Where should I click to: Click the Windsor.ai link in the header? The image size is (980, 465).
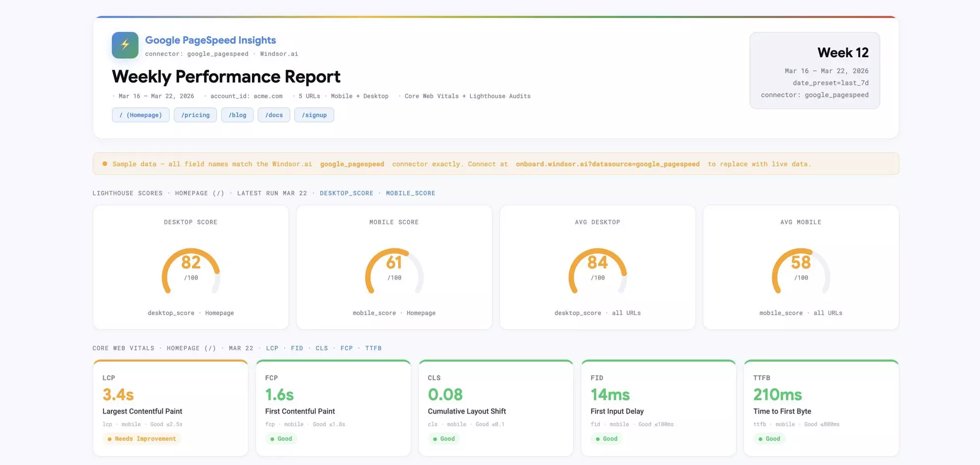(x=279, y=53)
